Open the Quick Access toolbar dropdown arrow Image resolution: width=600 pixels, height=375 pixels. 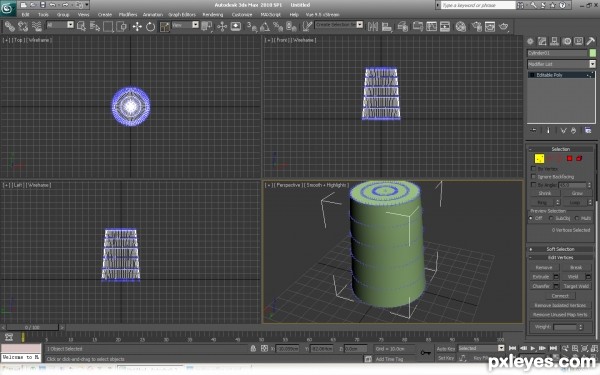tap(87, 5)
